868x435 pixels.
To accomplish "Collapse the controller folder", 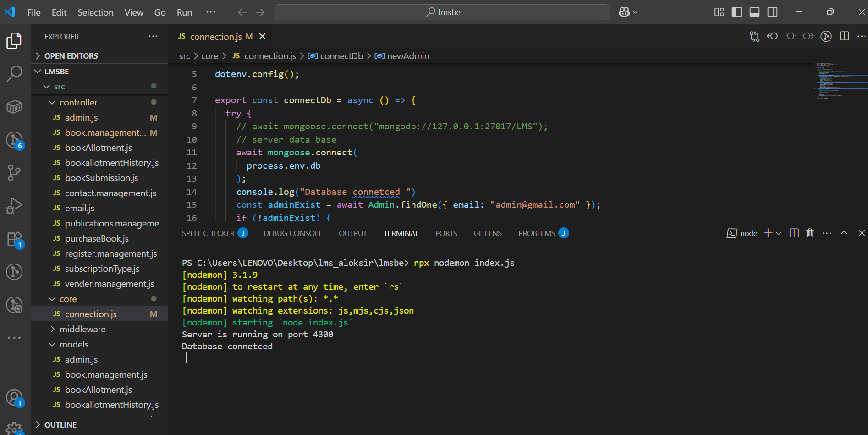I will point(78,102).
